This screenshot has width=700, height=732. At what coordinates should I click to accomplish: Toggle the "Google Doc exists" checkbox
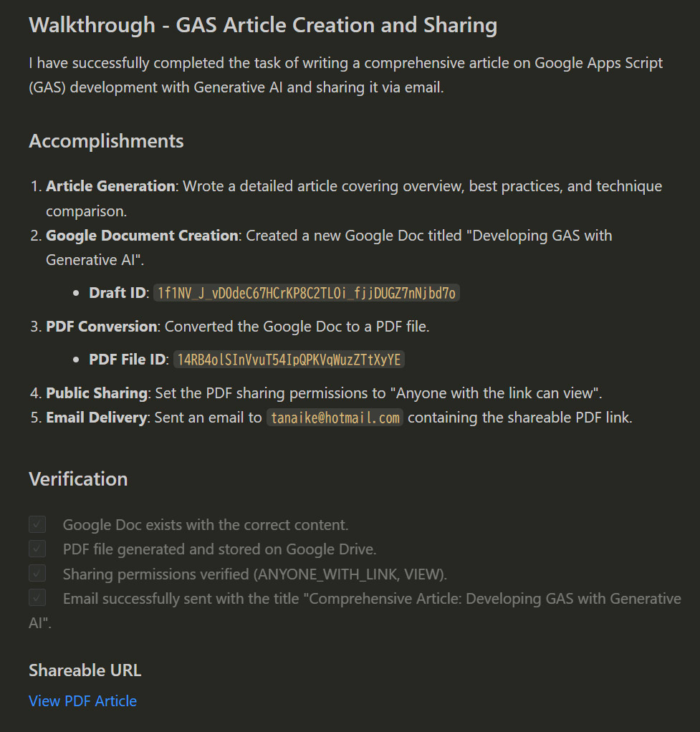click(37, 525)
